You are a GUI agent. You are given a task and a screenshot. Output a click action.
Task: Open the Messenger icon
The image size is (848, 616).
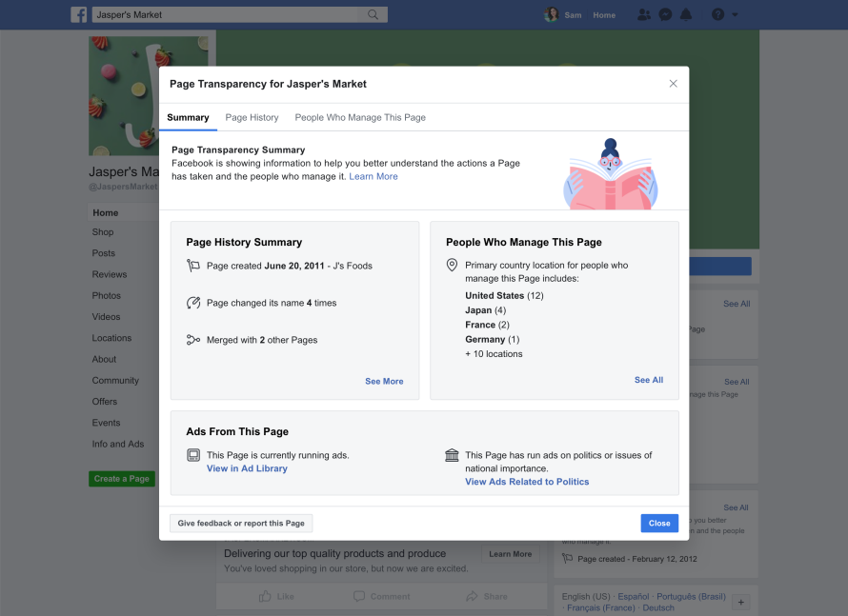tap(665, 14)
